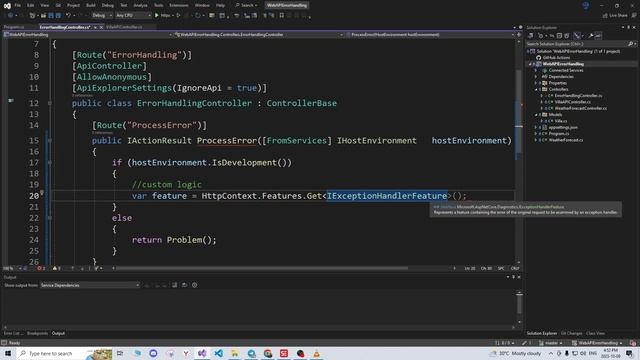Pin the ErrorHandlingController.cs tab
Screen dimensions: 640x360
tap(95, 27)
